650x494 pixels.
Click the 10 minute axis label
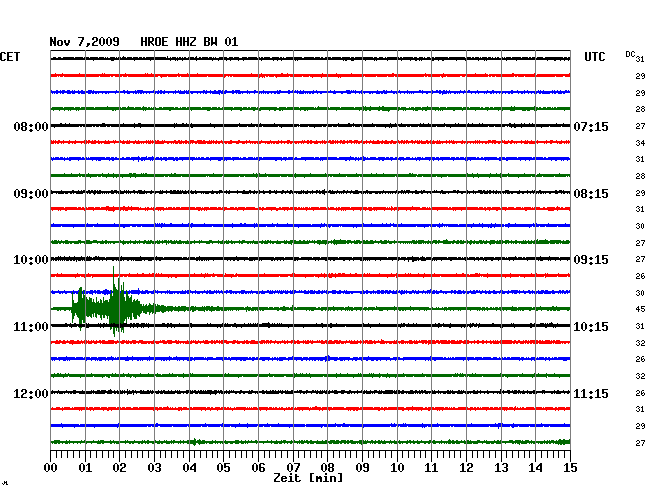397,467
